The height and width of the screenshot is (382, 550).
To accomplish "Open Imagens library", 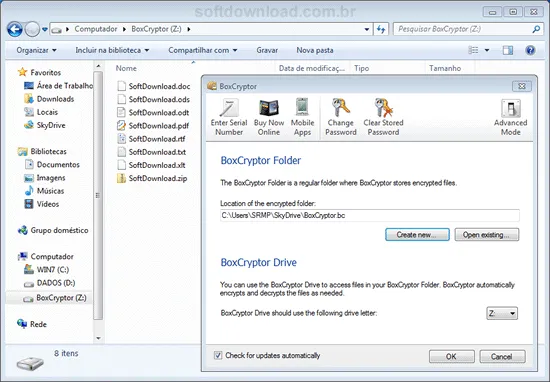I will 45,178.
